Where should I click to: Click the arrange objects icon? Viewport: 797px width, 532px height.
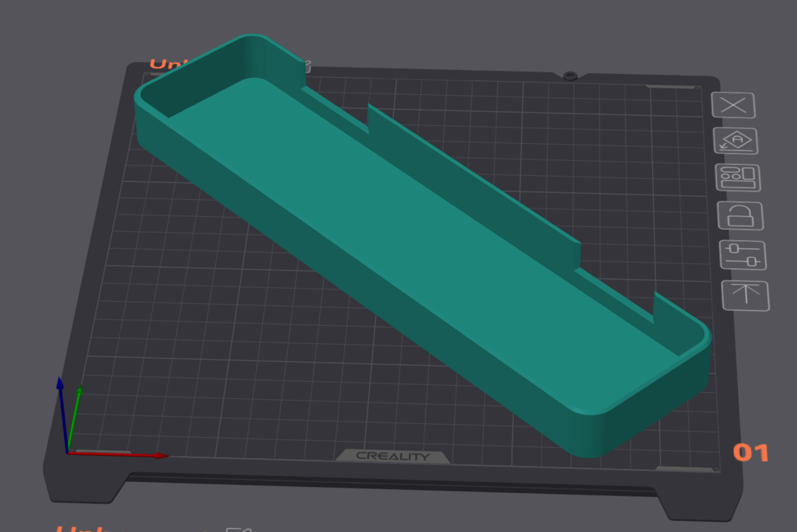click(738, 177)
